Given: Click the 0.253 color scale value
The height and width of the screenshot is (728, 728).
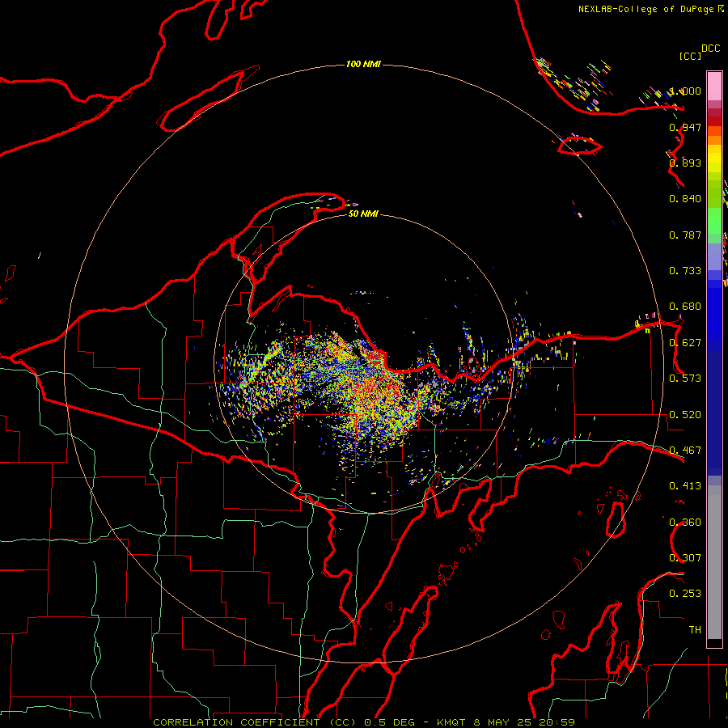Looking at the screenshot, I should click(685, 594).
